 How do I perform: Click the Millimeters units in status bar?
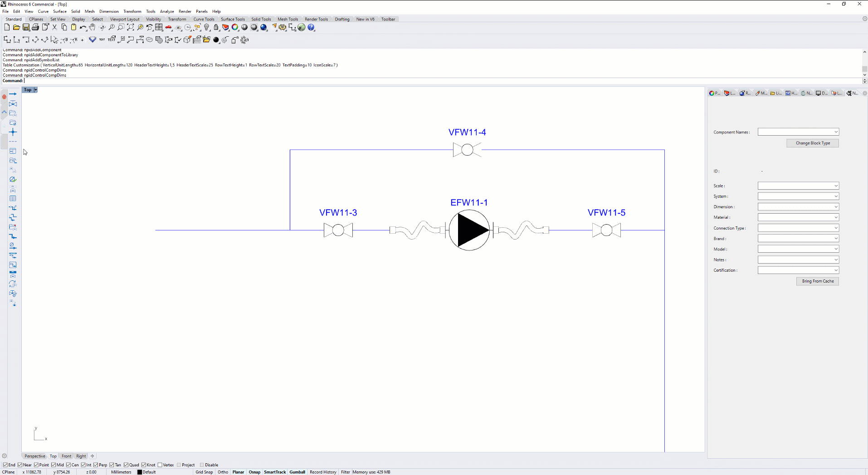pyautogui.click(x=121, y=472)
